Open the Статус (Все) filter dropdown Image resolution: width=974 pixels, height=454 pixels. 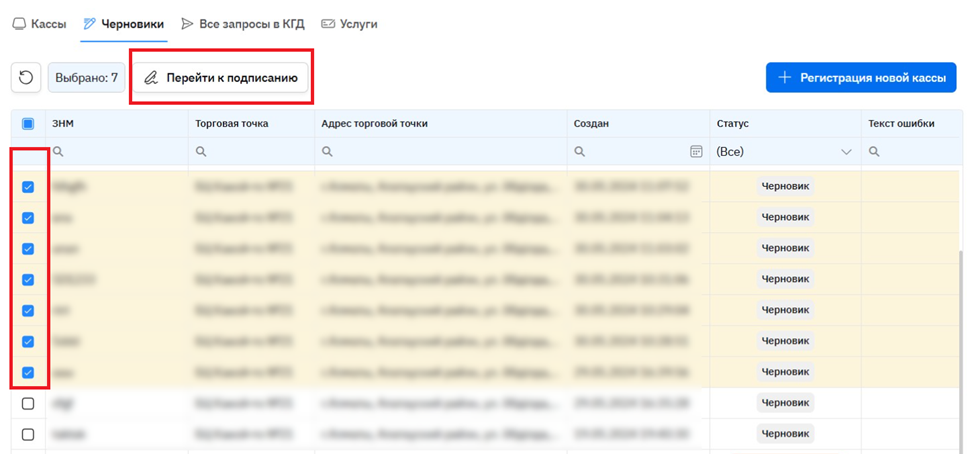pos(785,152)
